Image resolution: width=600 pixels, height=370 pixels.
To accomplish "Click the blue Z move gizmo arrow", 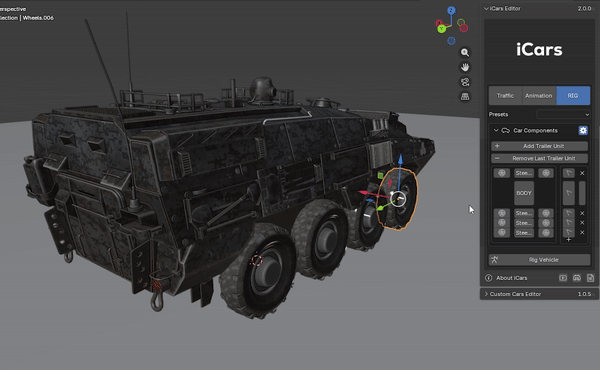I will pyautogui.click(x=400, y=160).
